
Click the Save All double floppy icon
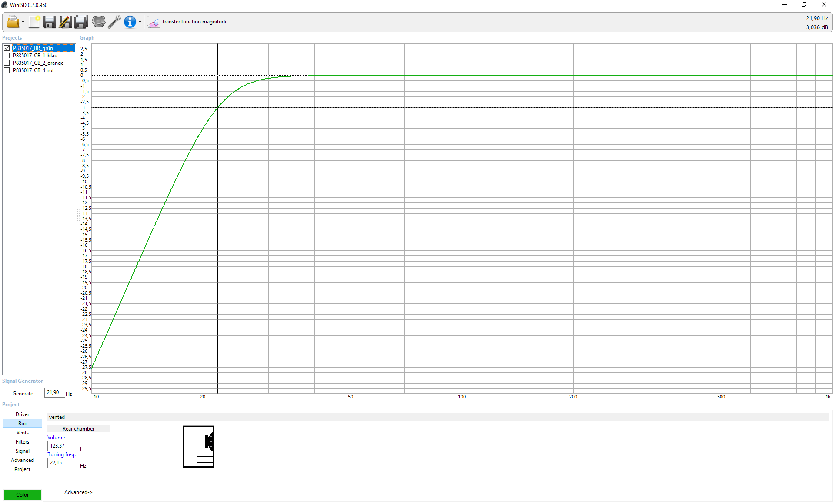pyautogui.click(x=81, y=22)
